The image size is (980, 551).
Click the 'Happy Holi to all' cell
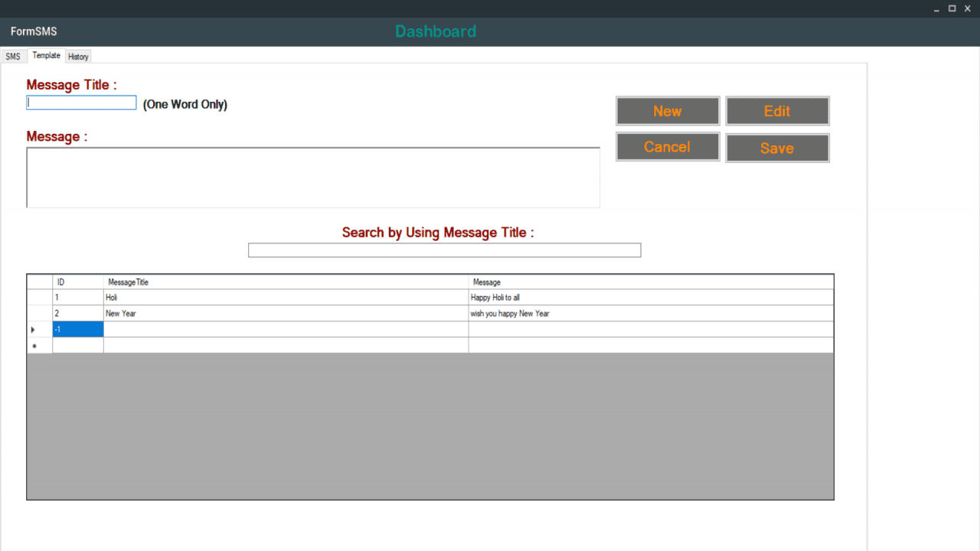(651, 298)
